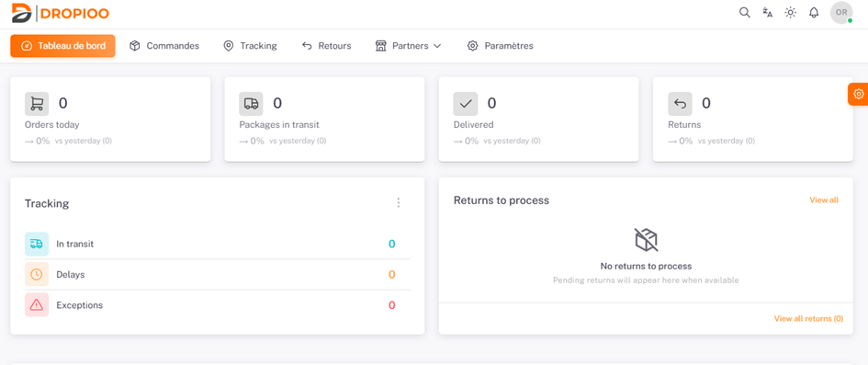Click the Tracking card heading
This screenshot has height=365, width=868.
47,203
